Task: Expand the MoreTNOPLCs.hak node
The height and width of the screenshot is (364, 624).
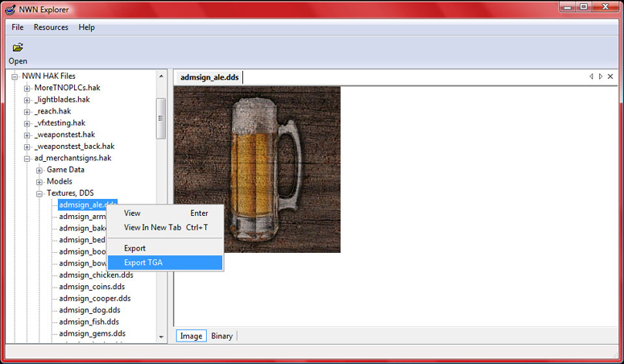Action: 27,88
